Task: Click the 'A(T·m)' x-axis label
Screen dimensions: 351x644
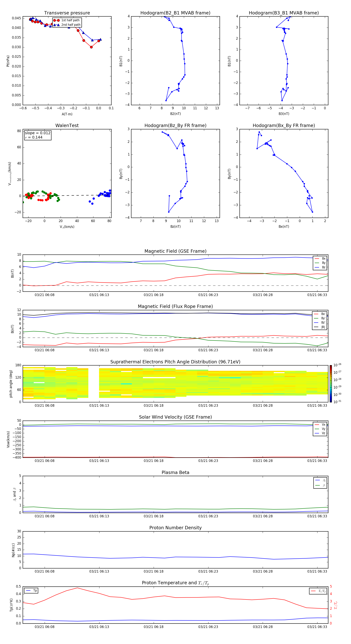Action: pos(67,114)
